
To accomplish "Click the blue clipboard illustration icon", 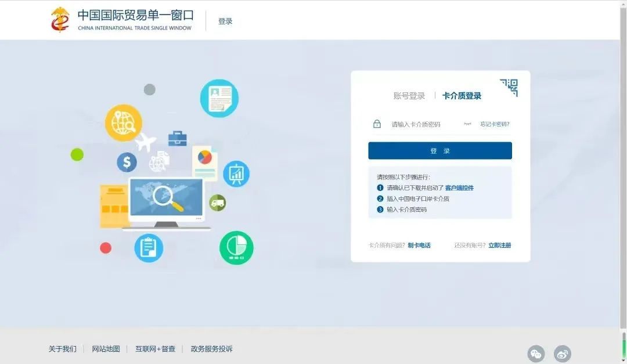I will (x=149, y=248).
